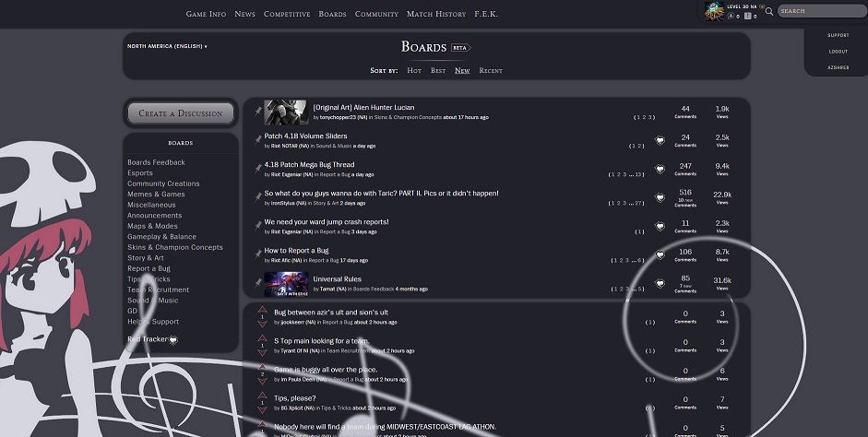Downvote the 'Tips, please?' thread

click(x=262, y=410)
